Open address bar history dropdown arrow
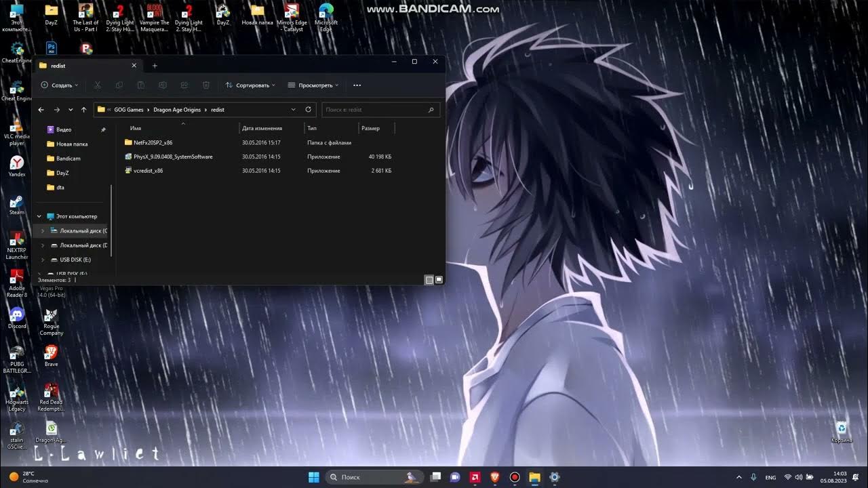868x488 pixels. click(294, 109)
